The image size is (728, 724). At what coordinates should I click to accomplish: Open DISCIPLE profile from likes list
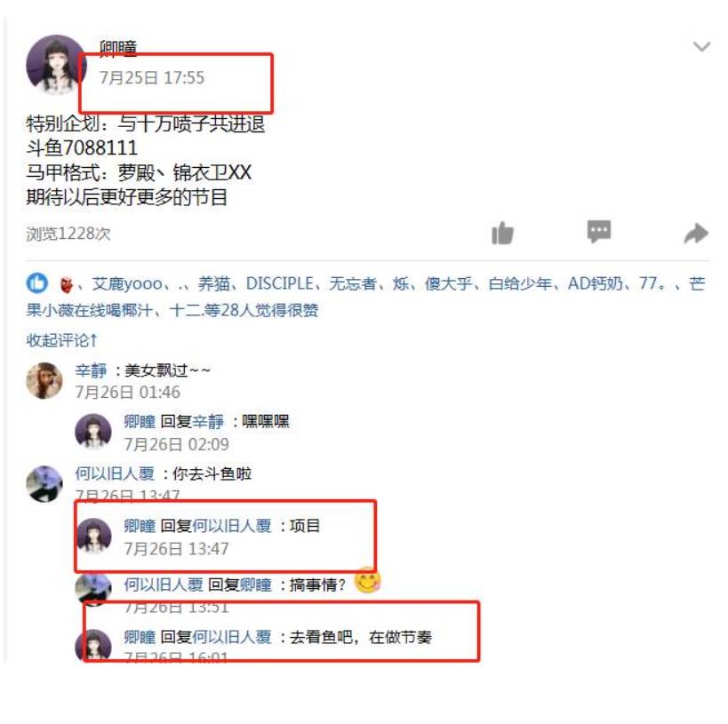(280, 283)
